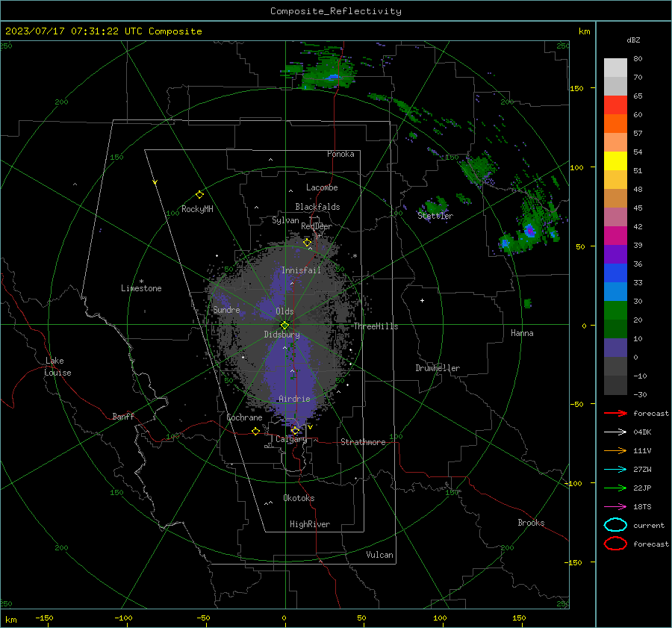Click the Lacombe town label

(322, 187)
